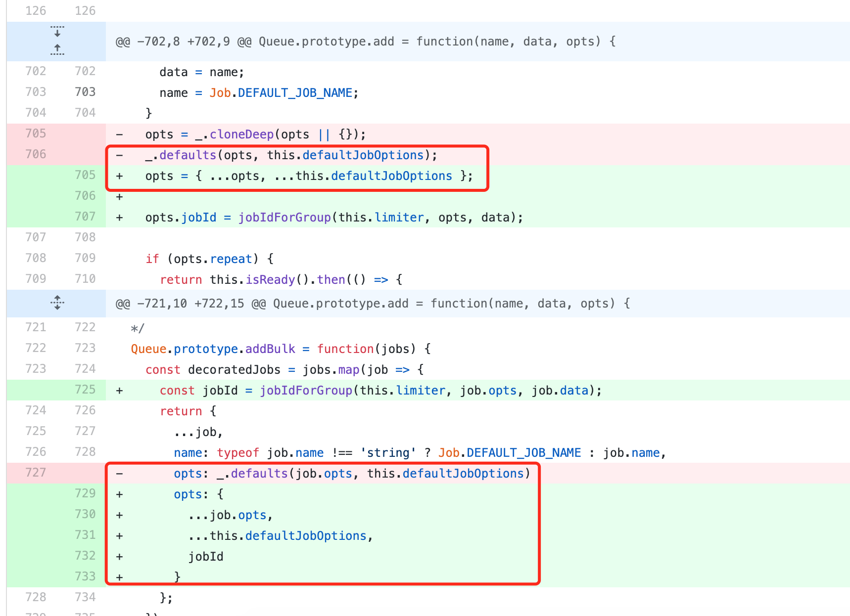Expand the first hunk header for Queue.prototype.add
This screenshot has width=850, height=616.
coord(57,41)
